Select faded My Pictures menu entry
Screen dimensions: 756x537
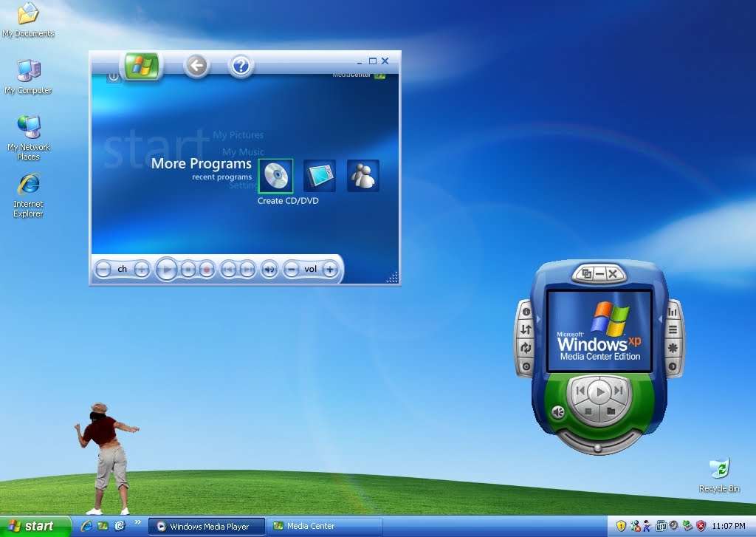tap(238, 135)
